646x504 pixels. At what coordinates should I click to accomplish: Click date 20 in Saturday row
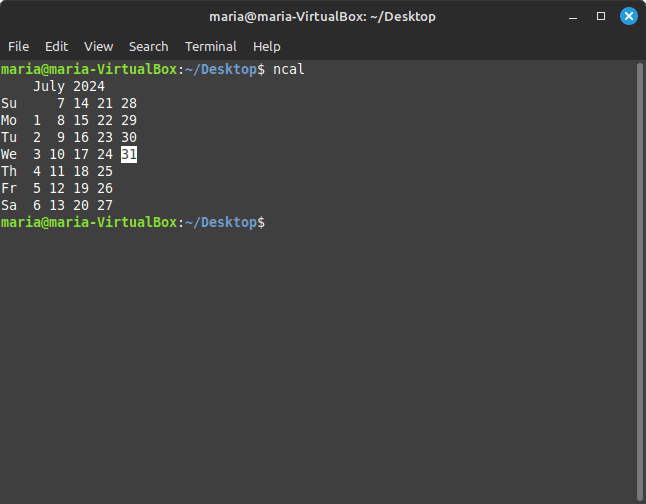(x=81, y=205)
